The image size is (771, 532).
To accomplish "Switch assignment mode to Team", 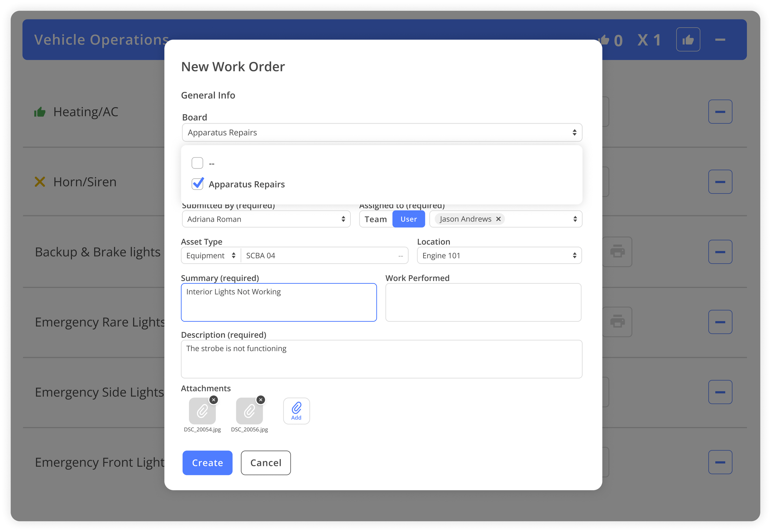I will click(375, 219).
